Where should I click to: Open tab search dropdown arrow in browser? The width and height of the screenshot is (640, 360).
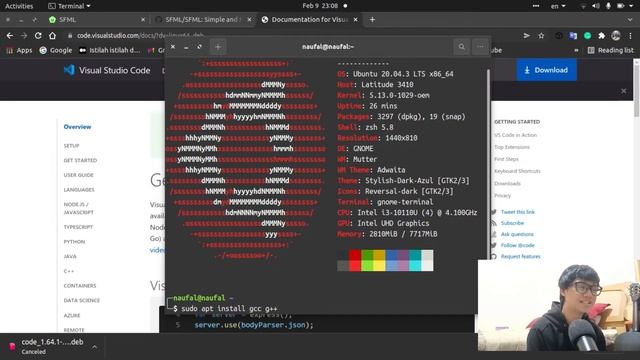[630, 19]
